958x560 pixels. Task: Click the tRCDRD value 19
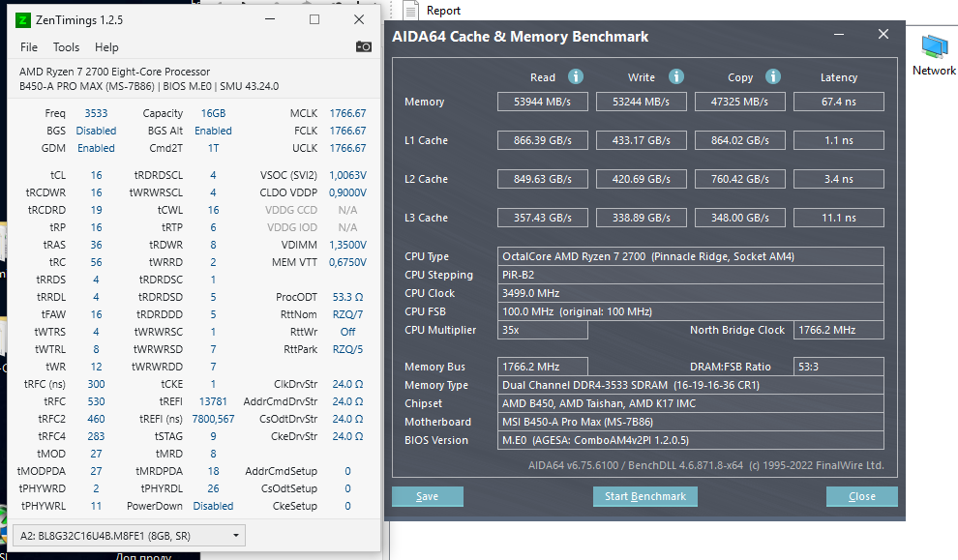pyautogui.click(x=97, y=210)
